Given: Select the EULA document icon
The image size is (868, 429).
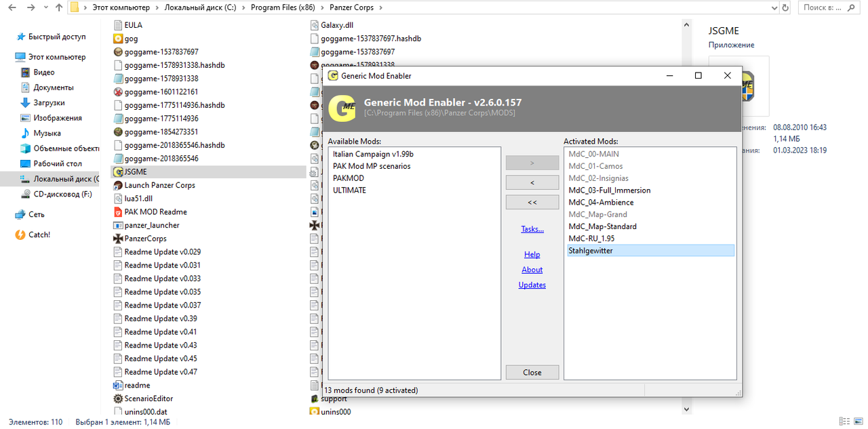Looking at the screenshot, I should pos(118,25).
